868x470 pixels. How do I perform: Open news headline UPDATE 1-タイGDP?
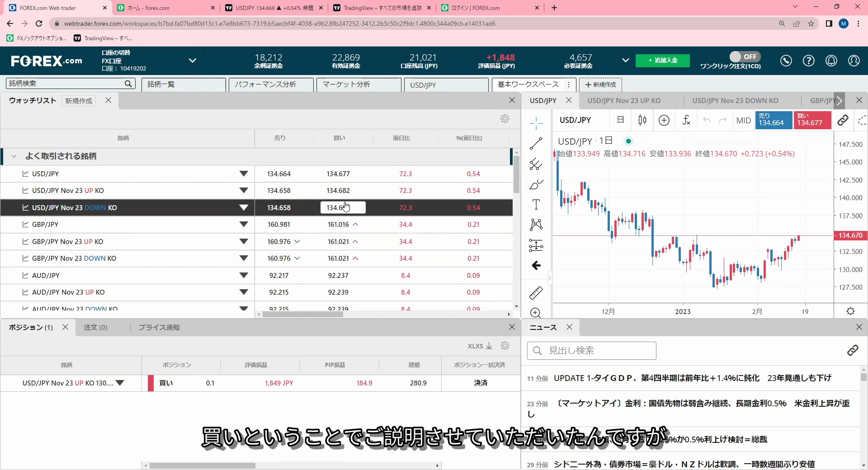pyautogui.click(x=693, y=378)
